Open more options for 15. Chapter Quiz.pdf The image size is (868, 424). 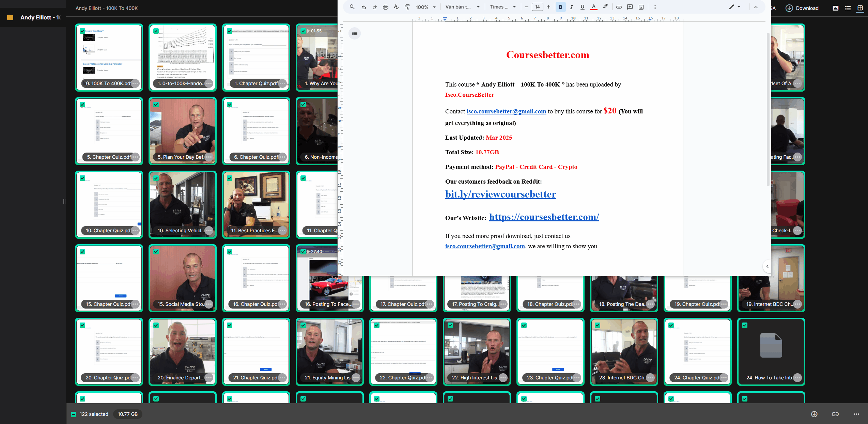(135, 304)
